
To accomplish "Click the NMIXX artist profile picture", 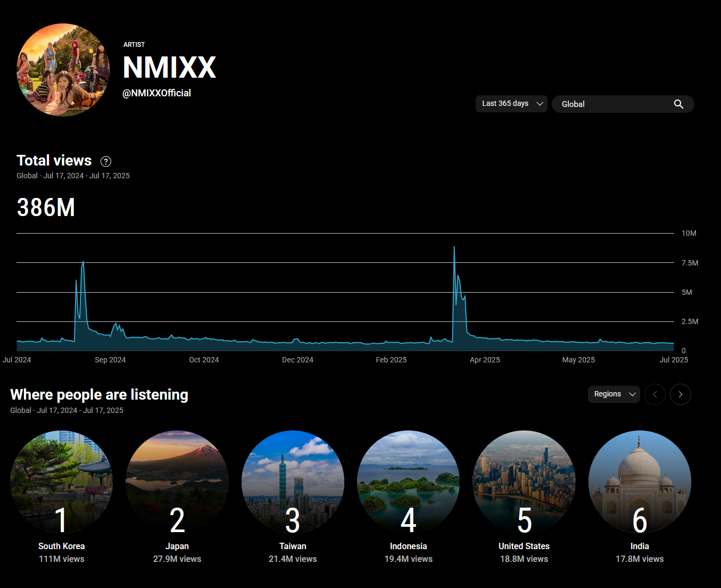I will click(x=63, y=70).
